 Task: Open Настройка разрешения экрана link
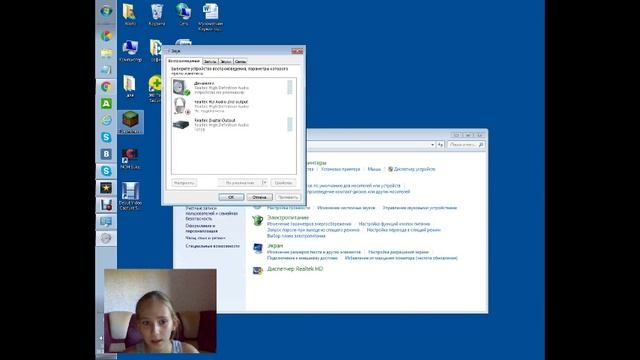398,252
